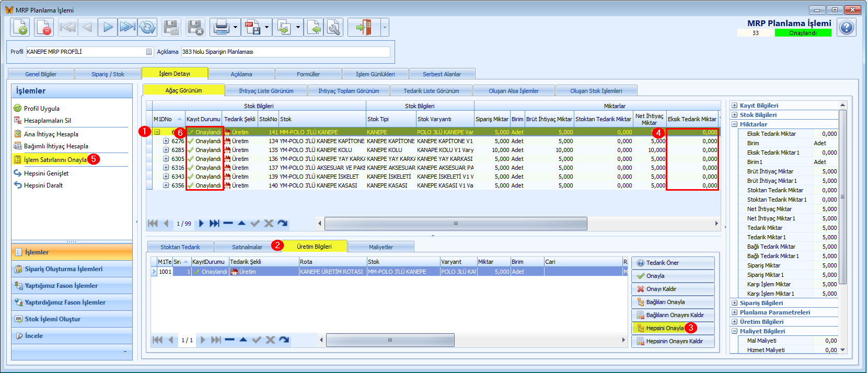The height and width of the screenshot is (373, 868).
Task: Open the İşlem Günlükleri tab
Action: tap(375, 74)
